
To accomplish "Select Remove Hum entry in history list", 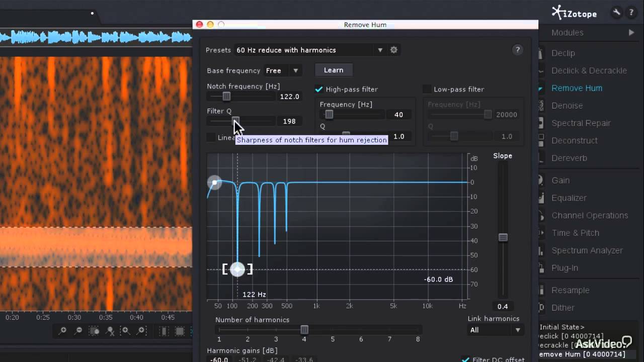I will (582, 354).
